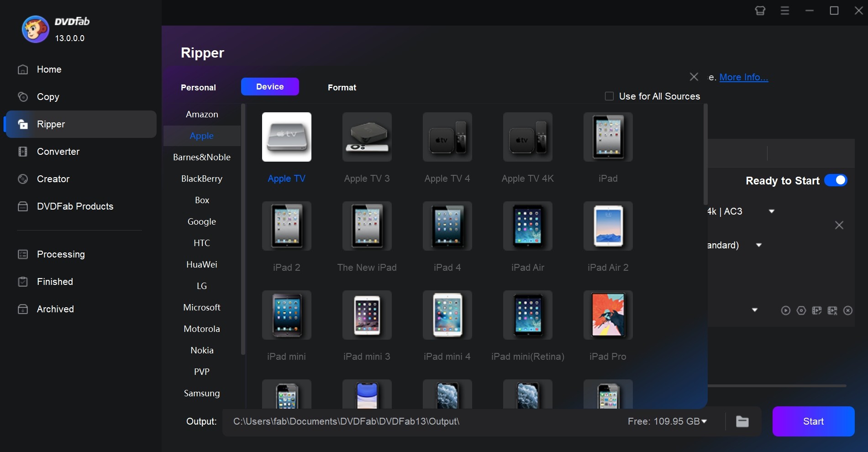Open output folder browser icon
The width and height of the screenshot is (868, 452).
point(742,421)
